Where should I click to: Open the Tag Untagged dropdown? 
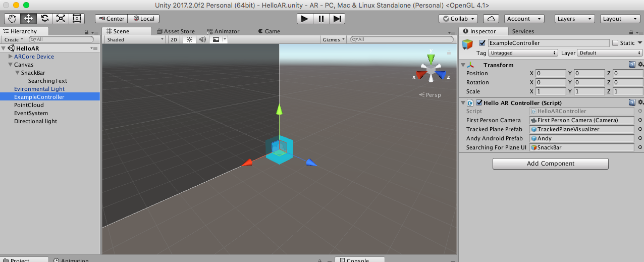tap(523, 53)
